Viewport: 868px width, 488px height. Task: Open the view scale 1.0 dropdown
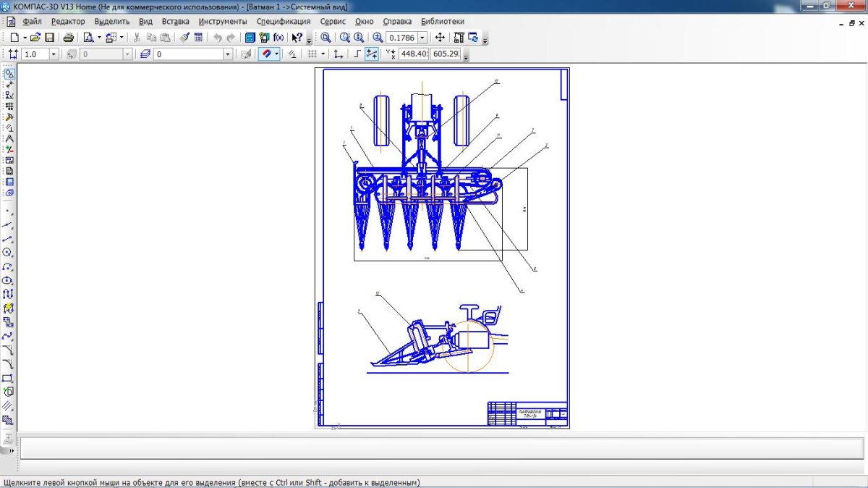click(x=54, y=54)
